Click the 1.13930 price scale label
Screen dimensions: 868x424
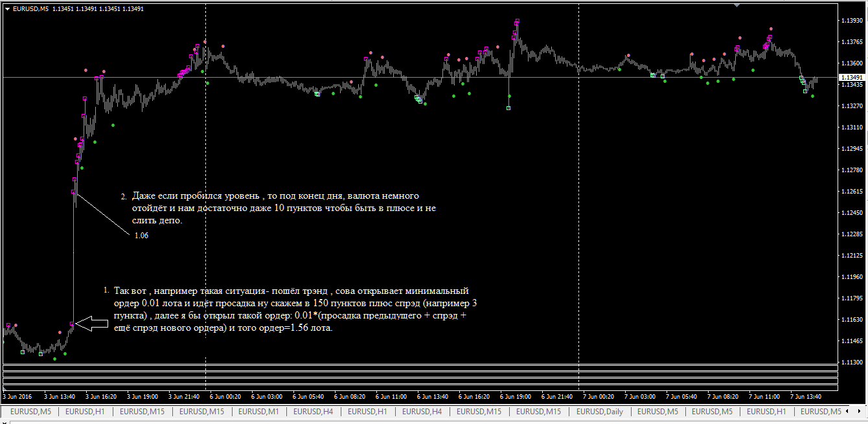tap(851, 21)
